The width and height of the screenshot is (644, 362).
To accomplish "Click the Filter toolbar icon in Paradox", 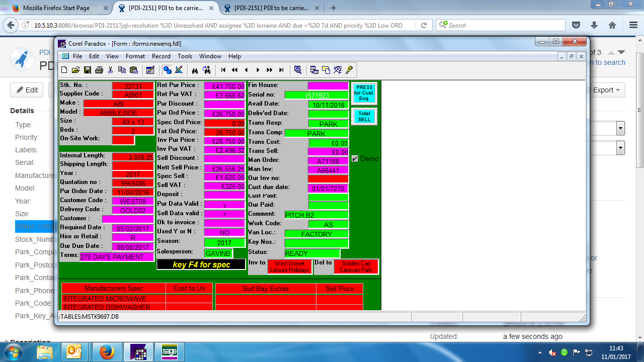I will (298, 70).
